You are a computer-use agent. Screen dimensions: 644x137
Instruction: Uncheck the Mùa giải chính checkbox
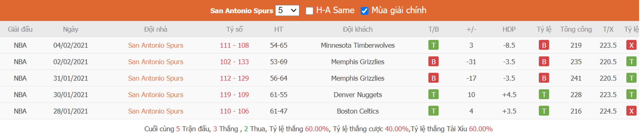(x=364, y=11)
